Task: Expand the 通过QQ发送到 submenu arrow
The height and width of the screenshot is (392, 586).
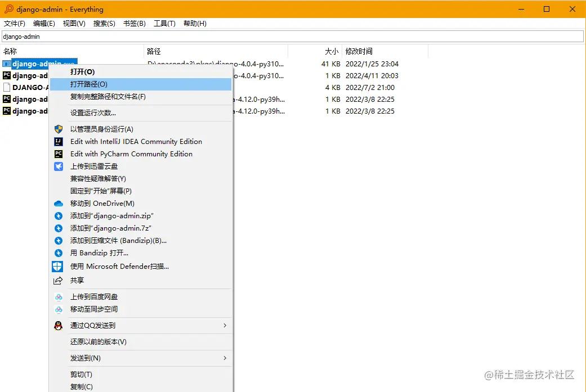Action: tap(225, 326)
